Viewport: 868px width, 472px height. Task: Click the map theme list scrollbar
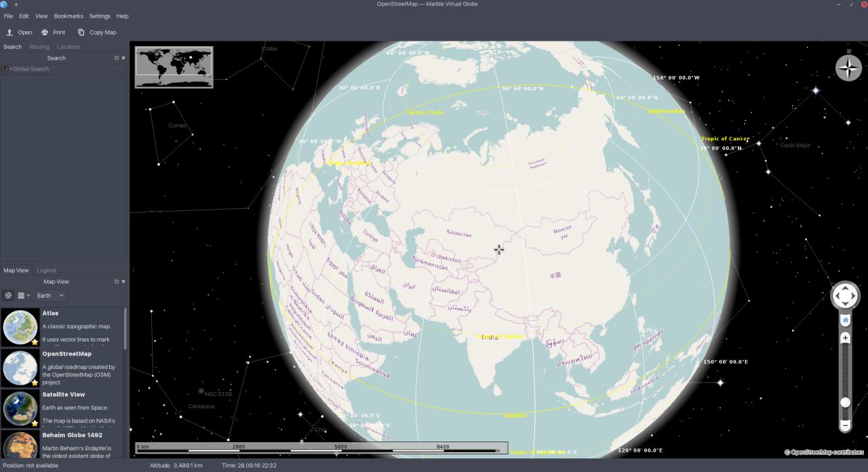pos(125,329)
